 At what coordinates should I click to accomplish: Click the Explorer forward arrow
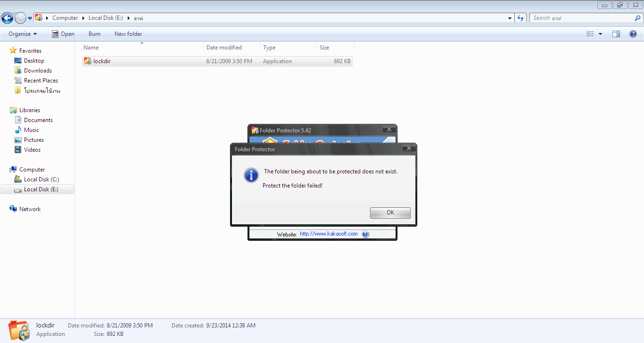coord(20,18)
